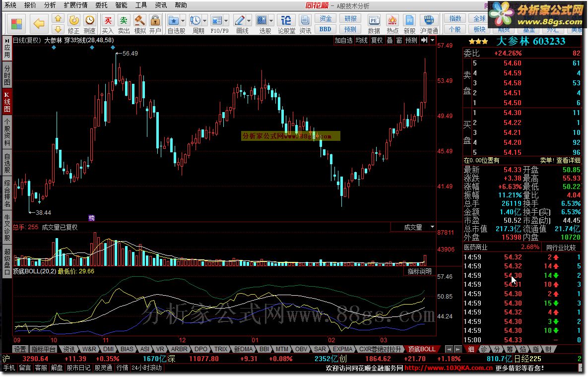Click the 资讯 news toolbar icon
The width and height of the screenshot is (588, 377).
[x=305, y=20]
